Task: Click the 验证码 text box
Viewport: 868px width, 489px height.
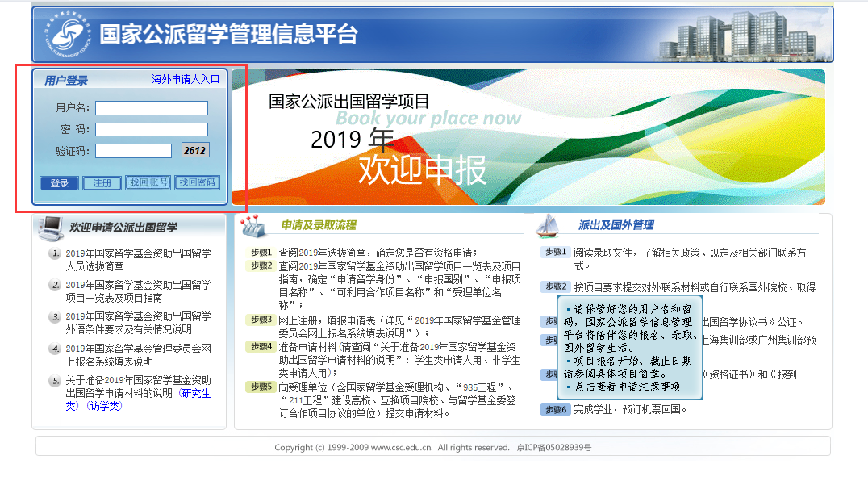Action: [x=133, y=151]
